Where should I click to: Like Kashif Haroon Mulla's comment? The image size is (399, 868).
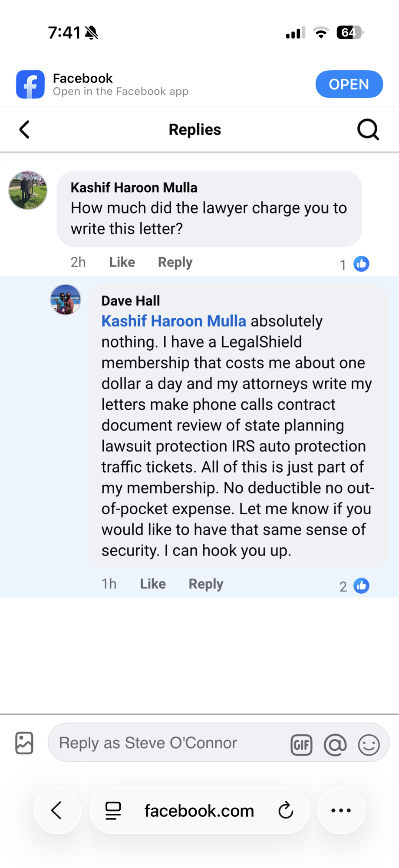122,262
